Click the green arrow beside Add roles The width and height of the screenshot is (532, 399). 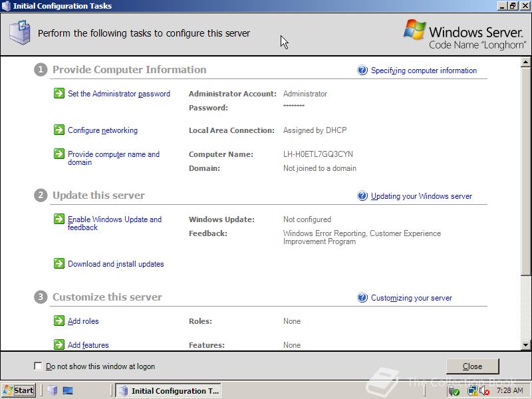point(59,321)
